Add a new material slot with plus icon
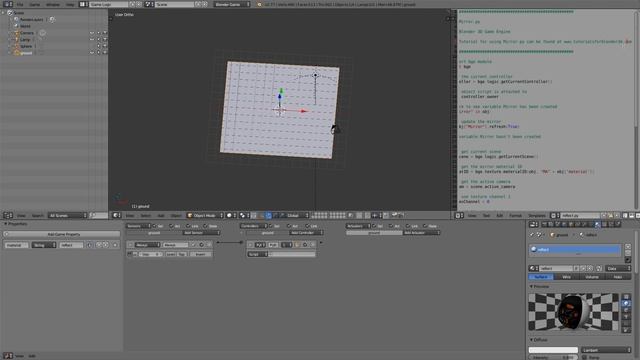Image resolution: width=640 pixels, height=360 pixels. pos(628,247)
